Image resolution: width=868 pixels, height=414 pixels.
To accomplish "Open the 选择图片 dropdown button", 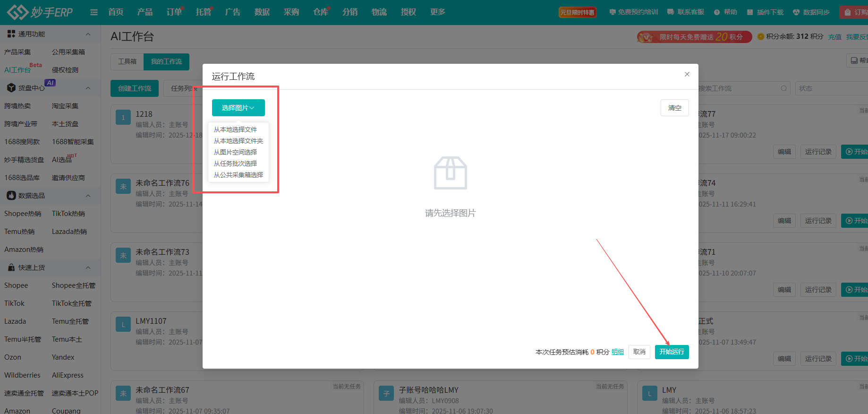I will (238, 108).
